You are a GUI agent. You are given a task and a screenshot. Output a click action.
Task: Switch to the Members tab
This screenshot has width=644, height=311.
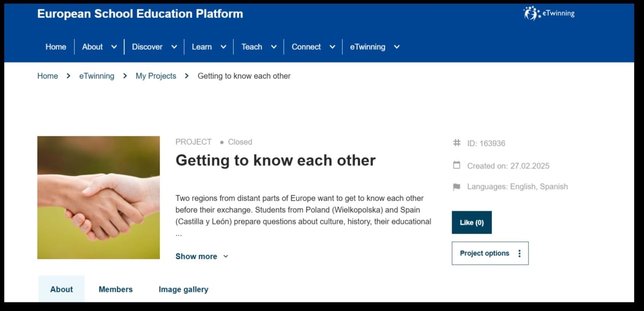(x=116, y=289)
